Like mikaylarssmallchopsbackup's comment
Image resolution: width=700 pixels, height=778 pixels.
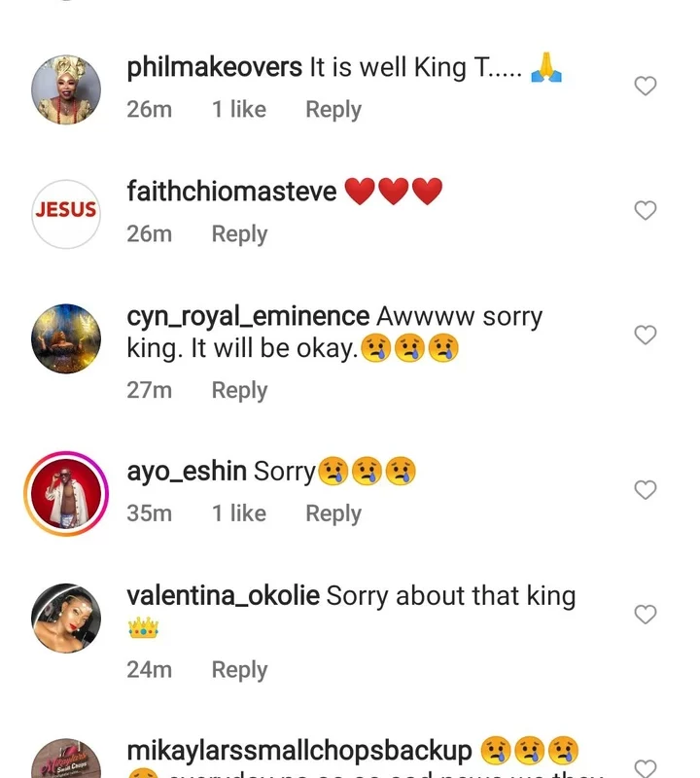click(x=646, y=767)
